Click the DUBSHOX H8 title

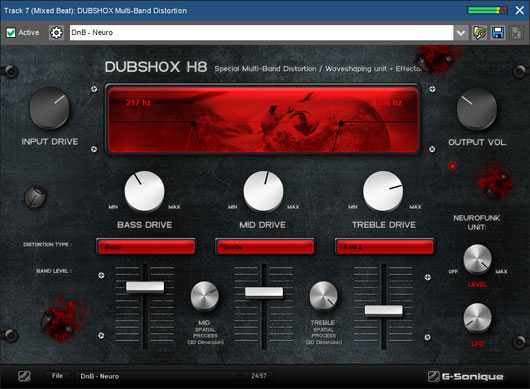point(155,67)
